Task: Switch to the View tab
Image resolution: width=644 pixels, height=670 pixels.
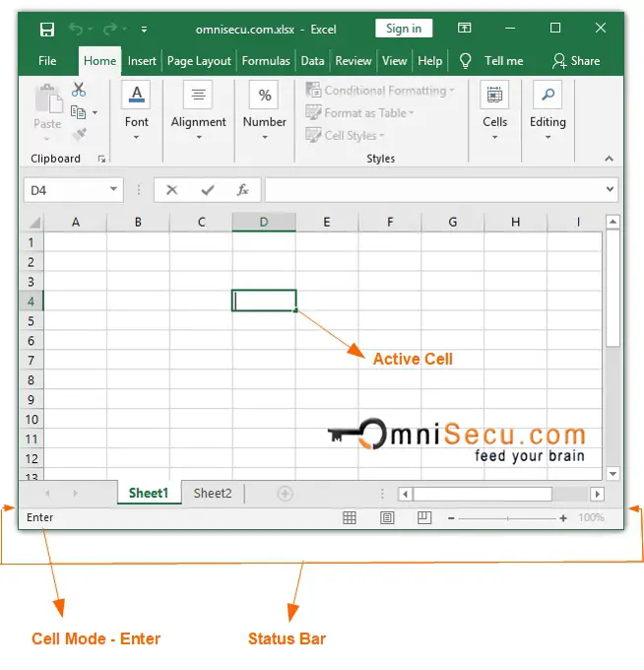Action: 394,61
